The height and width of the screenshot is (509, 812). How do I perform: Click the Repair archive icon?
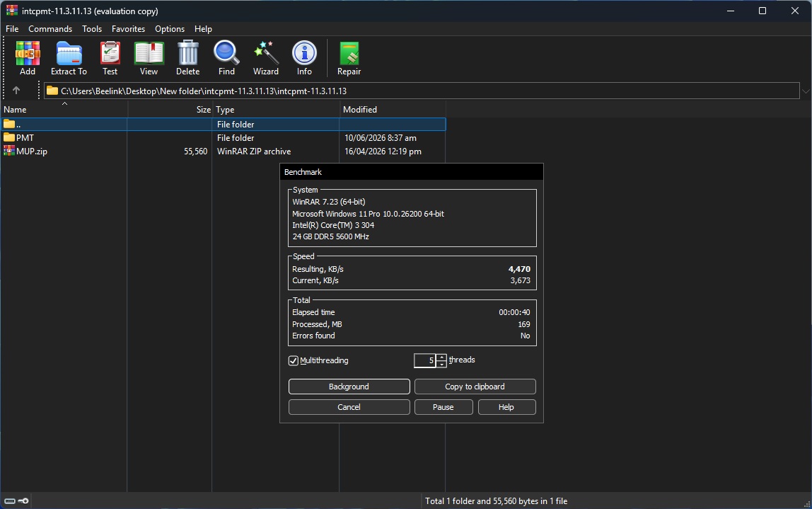pyautogui.click(x=349, y=53)
